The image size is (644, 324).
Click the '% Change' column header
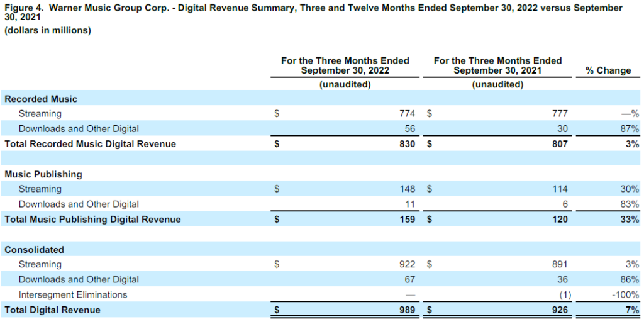(x=608, y=70)
